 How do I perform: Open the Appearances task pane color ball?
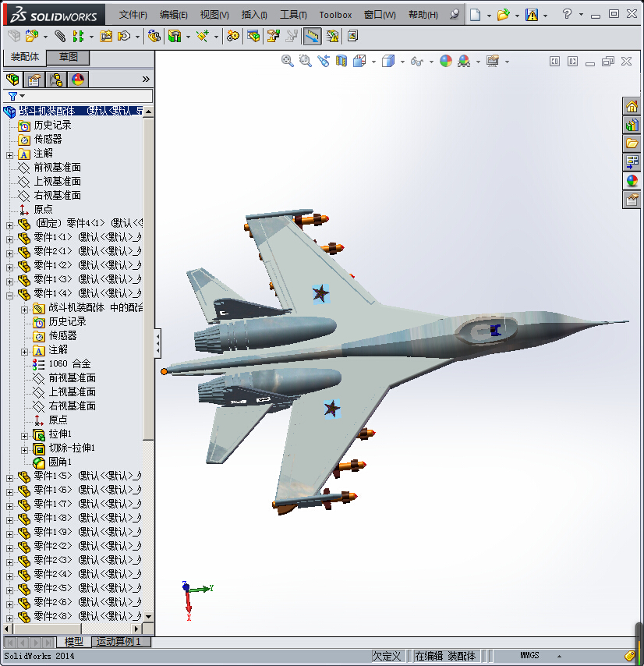[632, 180]
